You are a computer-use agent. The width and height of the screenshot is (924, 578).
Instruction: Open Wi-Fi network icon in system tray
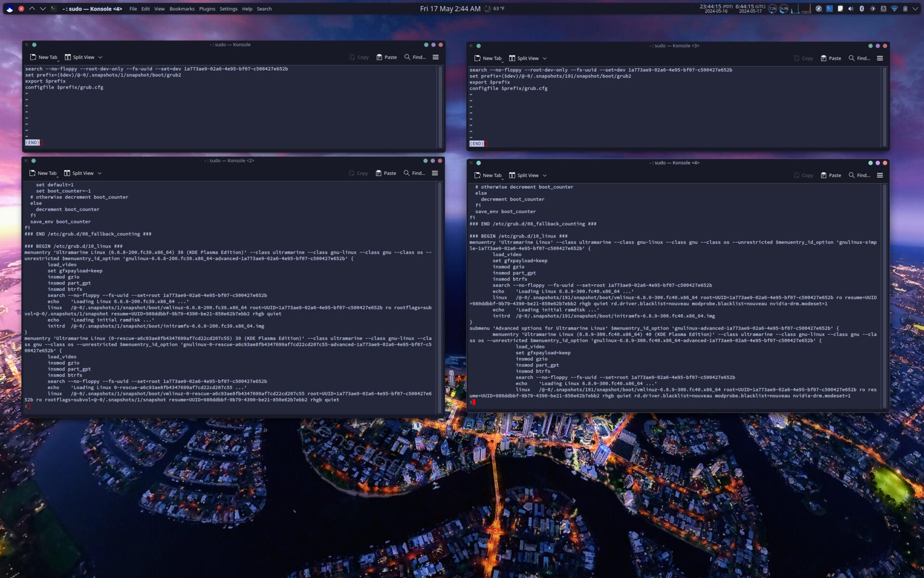point(895,9)
